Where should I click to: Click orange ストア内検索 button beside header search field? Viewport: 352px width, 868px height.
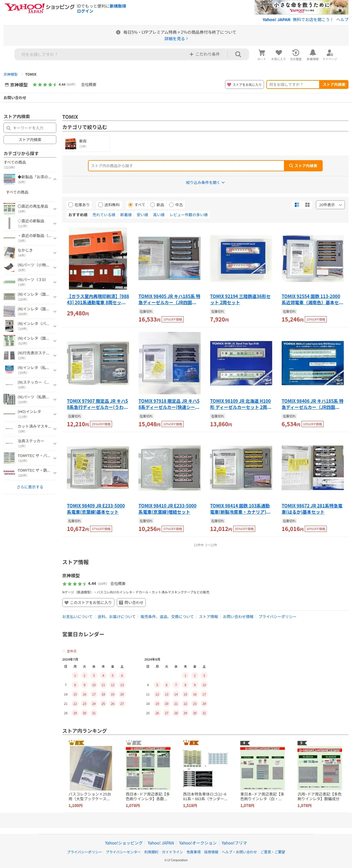334,84
